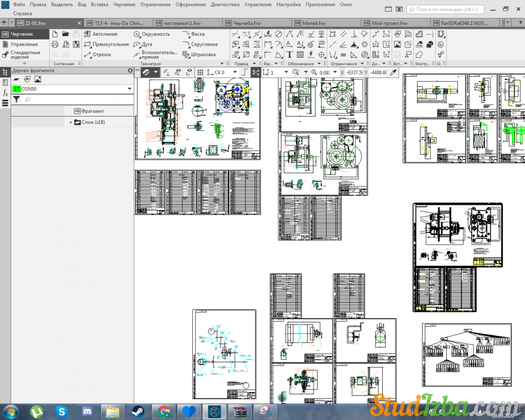Toggle the orthogonal drawing mode button

(246, 72)
